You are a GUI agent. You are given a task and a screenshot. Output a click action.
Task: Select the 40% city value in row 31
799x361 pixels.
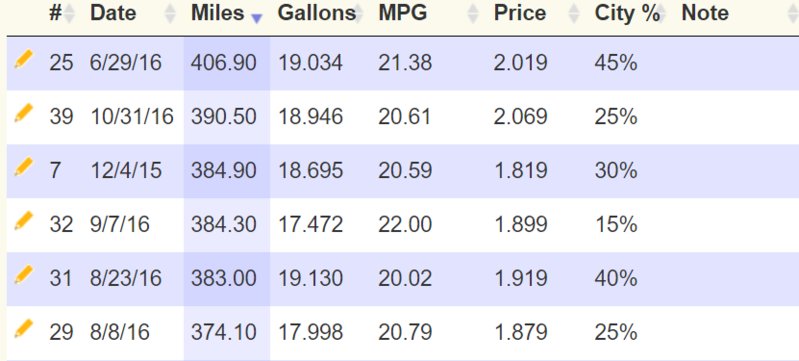(616, 279)
